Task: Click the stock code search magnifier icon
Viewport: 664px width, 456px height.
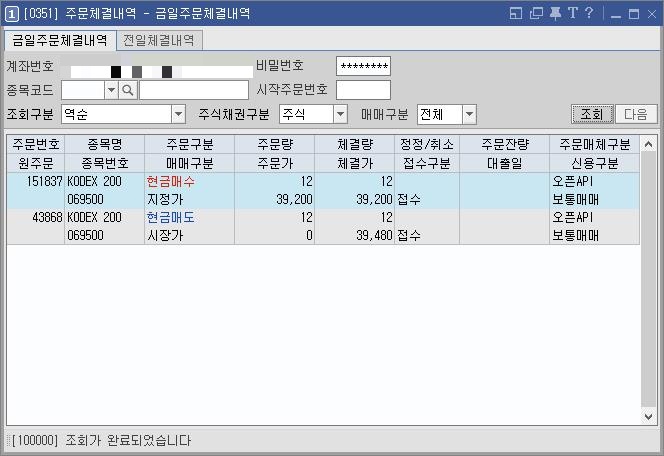Action: pos(127,90)
